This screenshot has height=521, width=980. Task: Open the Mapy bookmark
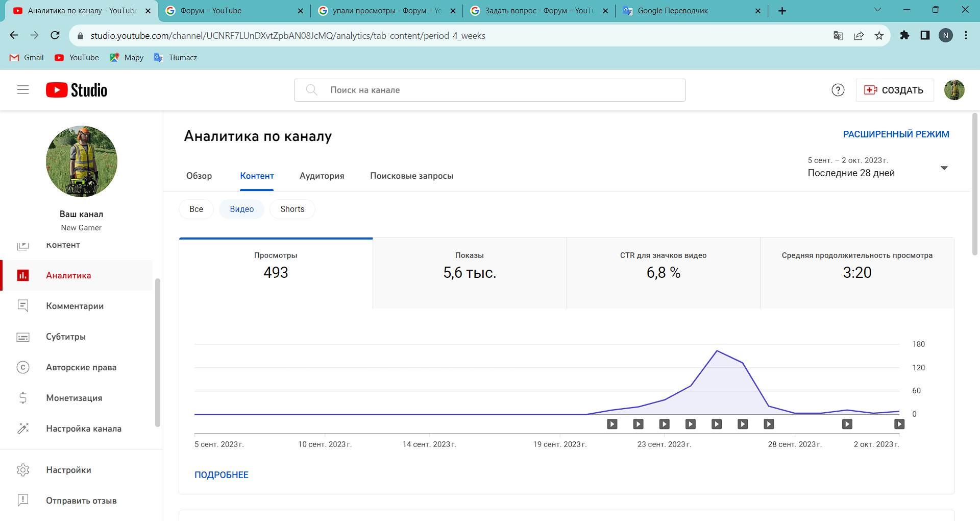127,58
